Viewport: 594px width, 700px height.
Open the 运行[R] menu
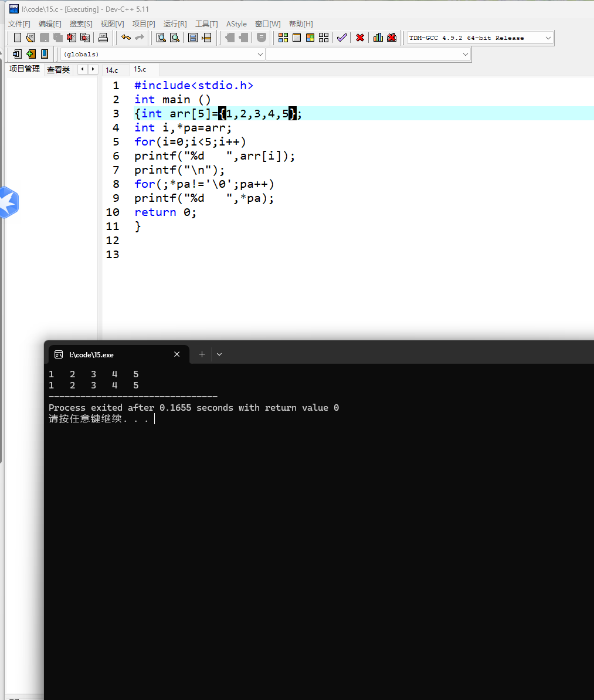click(x=175, y=24)
